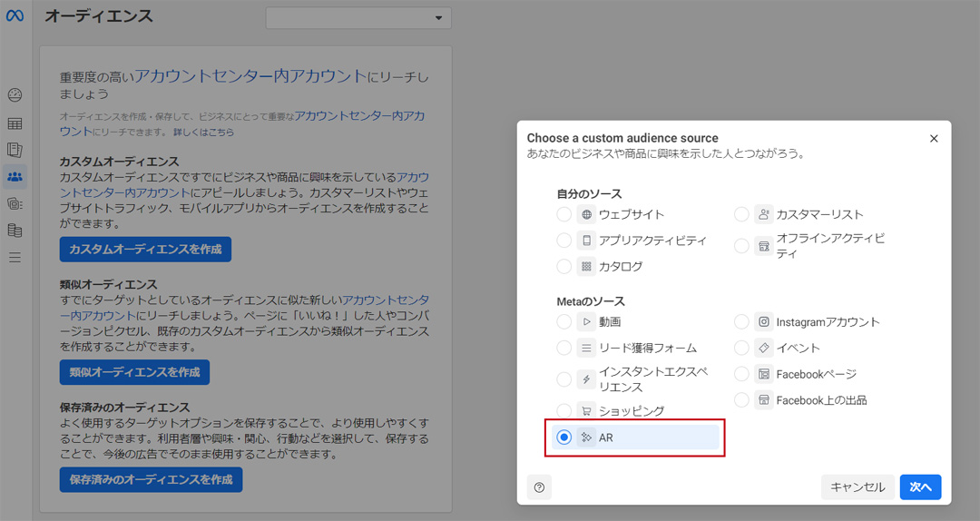Open the billing document icon in sidebar

coord(15,231)
